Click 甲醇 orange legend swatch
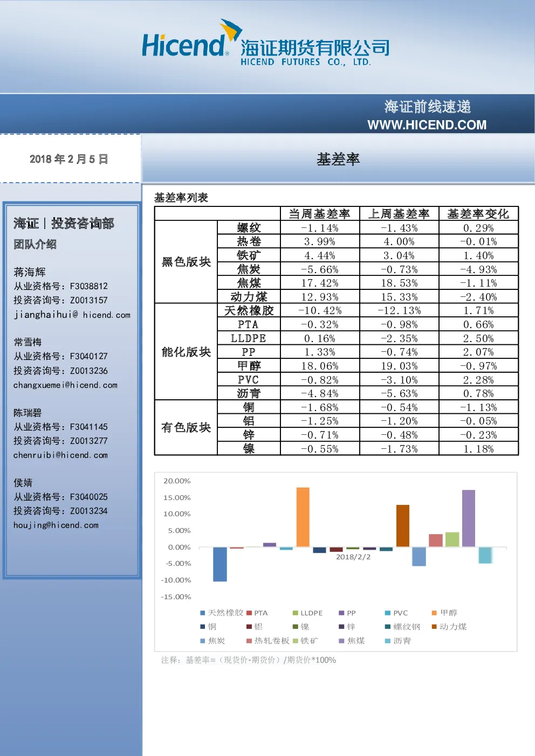This screenshot has height=756, width=535. (x=434, y=613)
